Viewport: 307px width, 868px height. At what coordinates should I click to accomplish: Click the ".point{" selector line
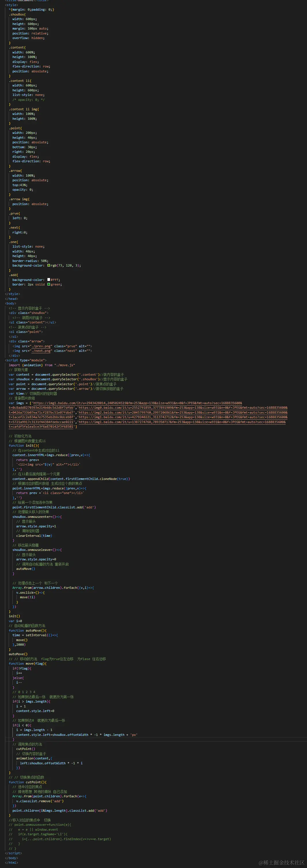[15, 128]
